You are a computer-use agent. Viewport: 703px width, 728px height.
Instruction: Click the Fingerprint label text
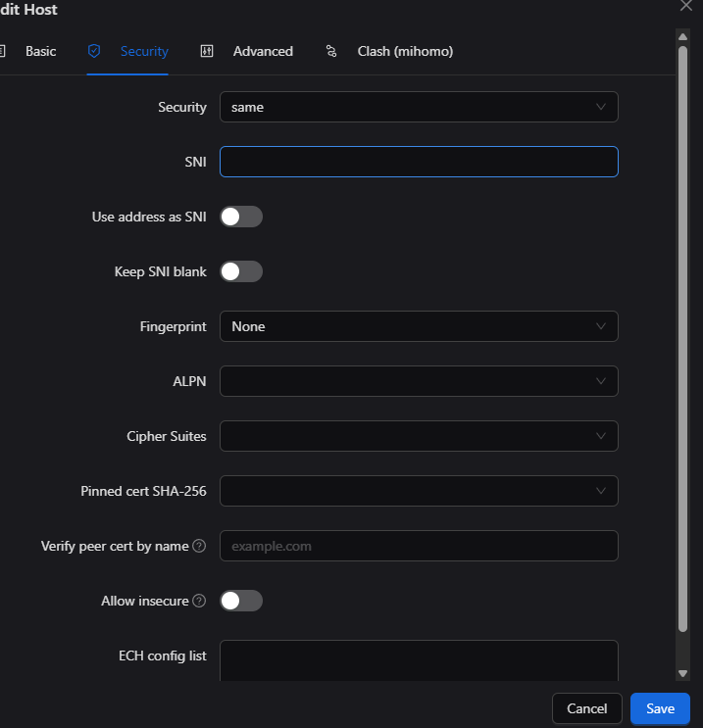pos(173,326)
